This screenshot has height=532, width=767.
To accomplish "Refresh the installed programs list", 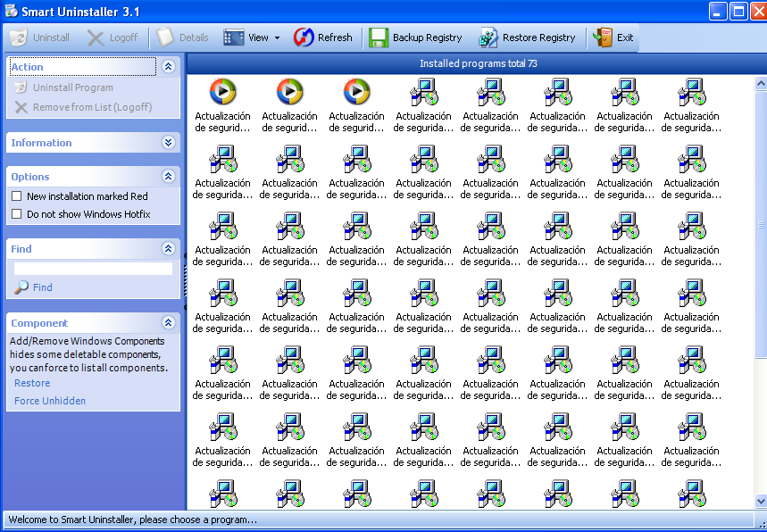I will 323,37.
